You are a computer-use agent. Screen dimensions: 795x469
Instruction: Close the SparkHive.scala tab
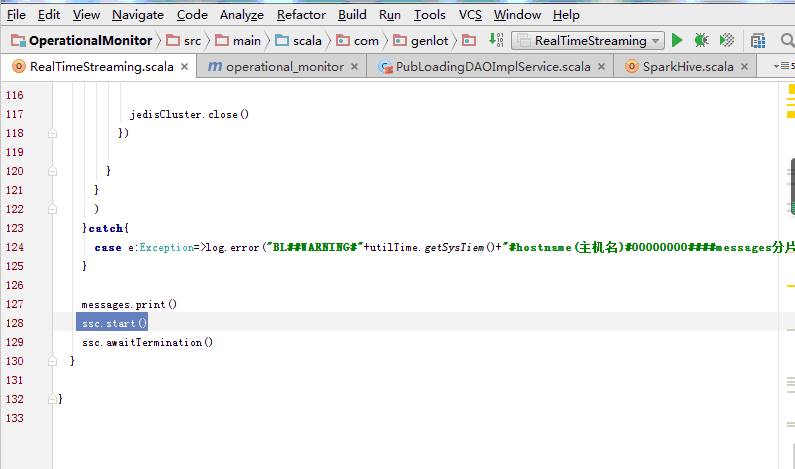746,67
